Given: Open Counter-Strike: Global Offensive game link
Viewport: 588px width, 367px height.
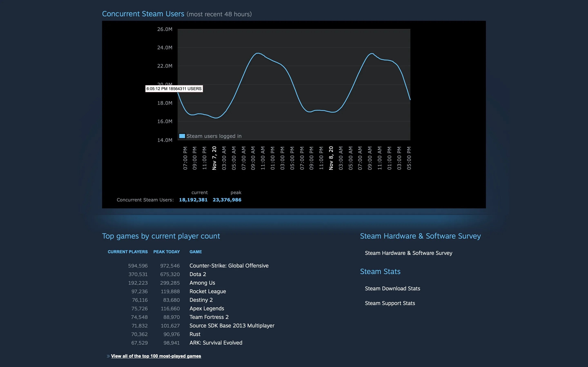Looking at the screenshot, I should (229, 265).
